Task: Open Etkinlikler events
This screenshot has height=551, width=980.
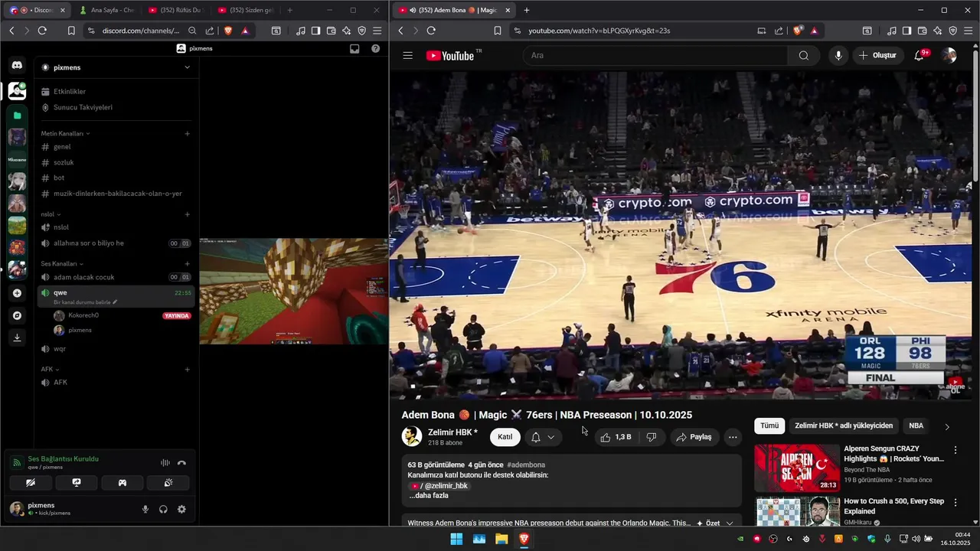Action: [x=115, y=91]
